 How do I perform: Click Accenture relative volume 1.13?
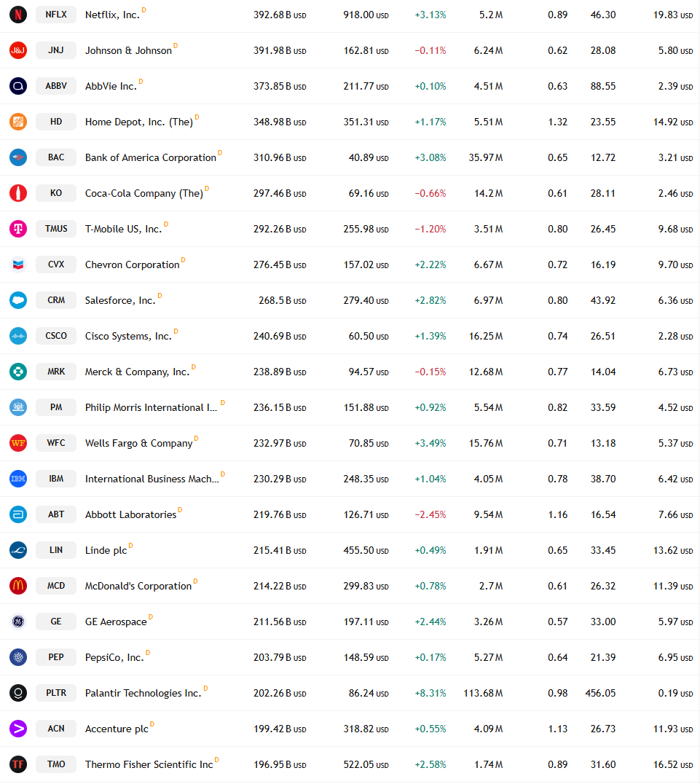pos(557,729)
